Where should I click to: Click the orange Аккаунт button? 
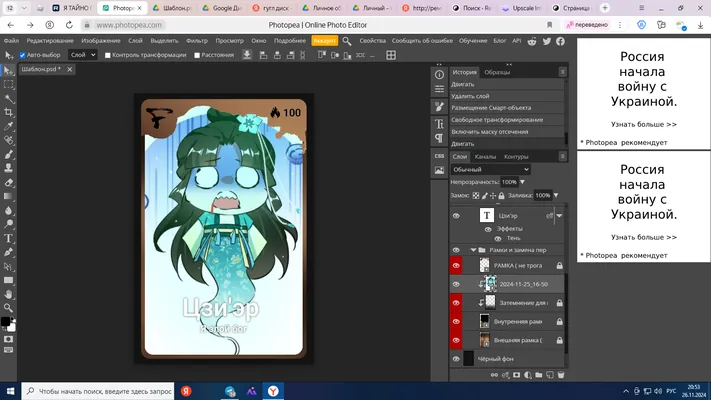[x=325, y=41]
